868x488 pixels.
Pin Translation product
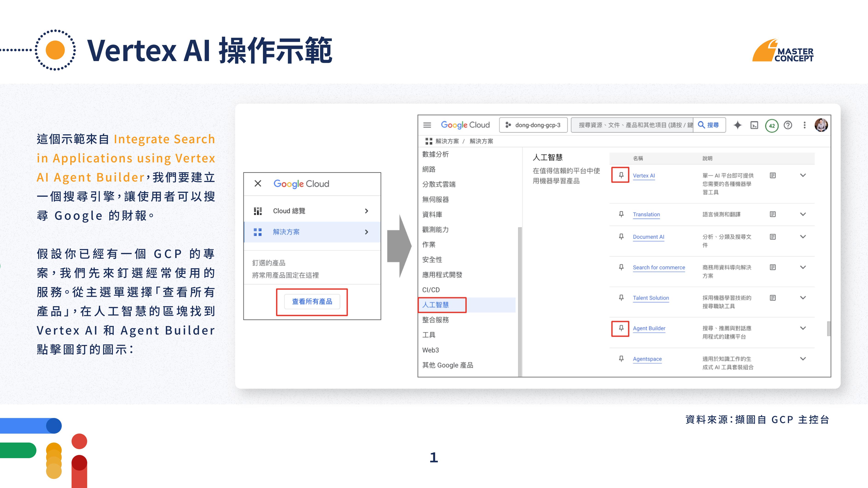pyautogui.click(x=621, y=214)
